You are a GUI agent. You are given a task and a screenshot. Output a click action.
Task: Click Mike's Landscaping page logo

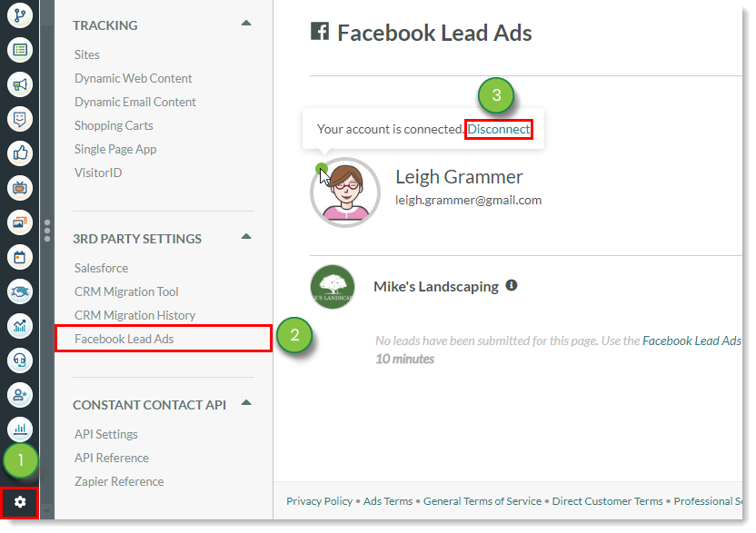333,287
